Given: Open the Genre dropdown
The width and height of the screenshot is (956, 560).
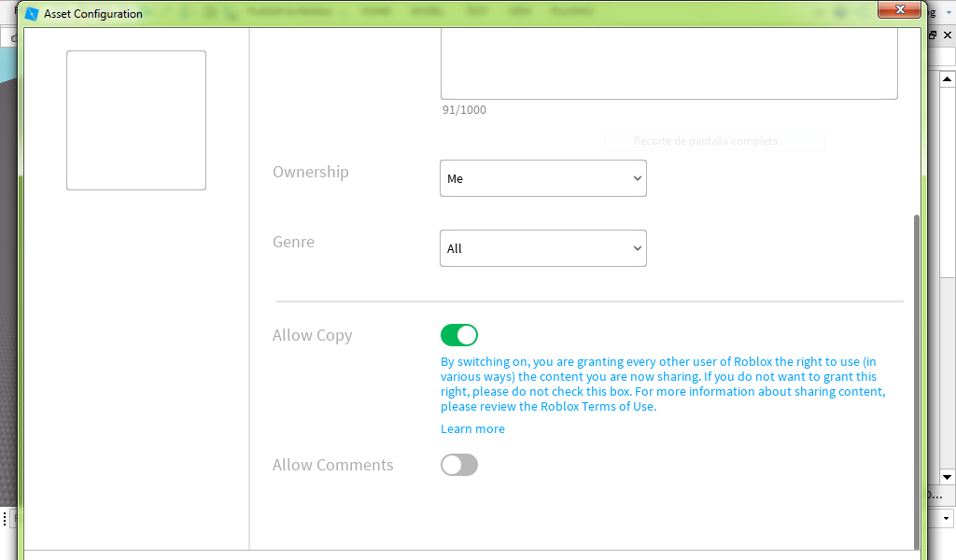Looking at the screenshot, I should [x=543, y=248].
